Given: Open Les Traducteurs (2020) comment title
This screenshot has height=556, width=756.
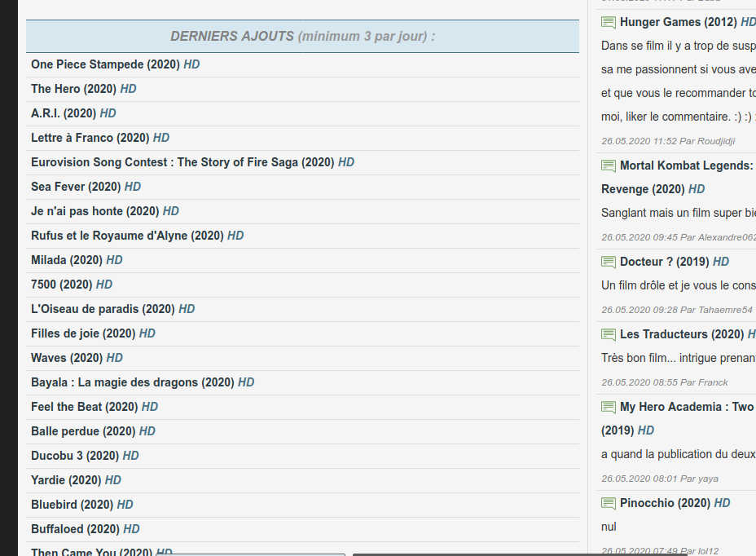Looking at the screenshot, I should pos(688,334).
